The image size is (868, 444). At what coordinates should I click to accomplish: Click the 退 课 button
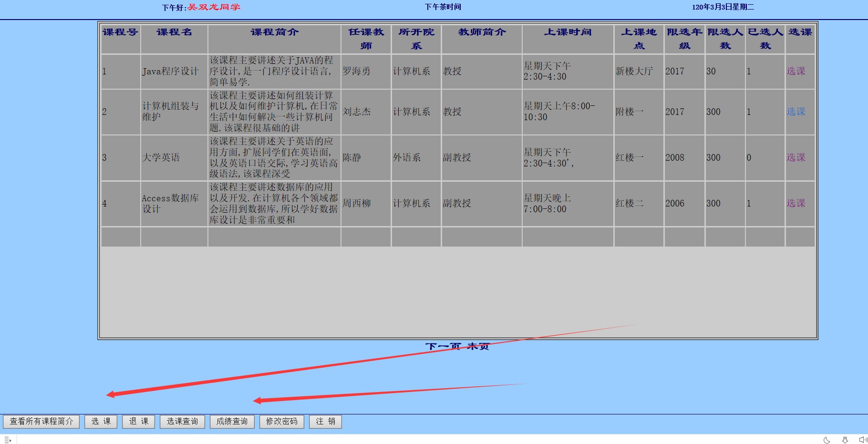tap(139, 422)
